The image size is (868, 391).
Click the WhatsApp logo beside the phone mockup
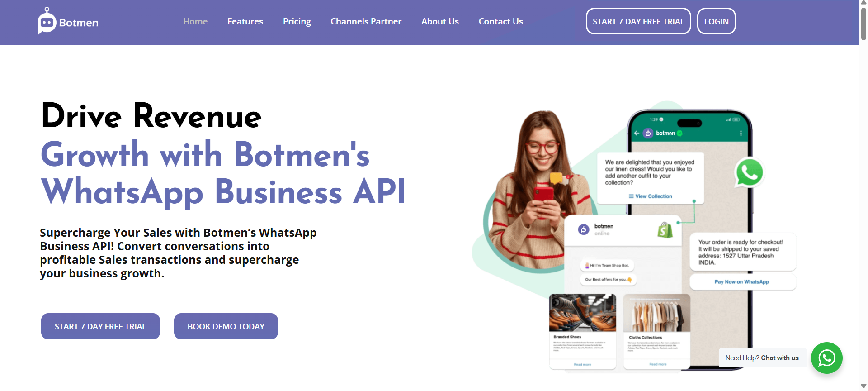coord(749,172)
